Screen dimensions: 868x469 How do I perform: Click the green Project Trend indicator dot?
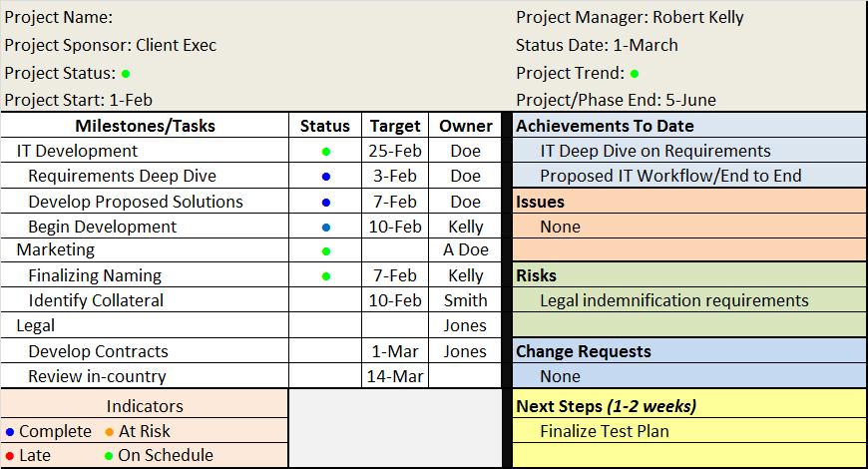pyautogui.click(x=635, y=74)
